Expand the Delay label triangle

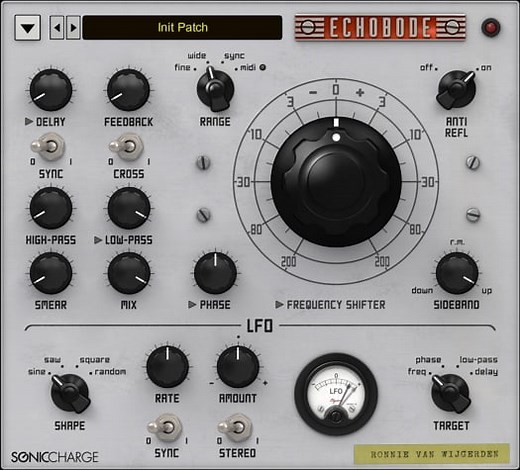coord(29,122)
